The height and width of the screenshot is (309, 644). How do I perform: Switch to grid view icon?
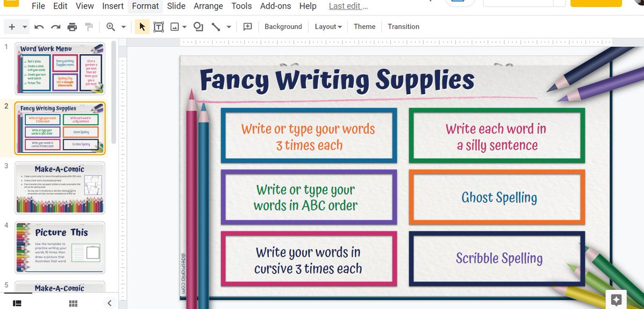coord(73,303)
